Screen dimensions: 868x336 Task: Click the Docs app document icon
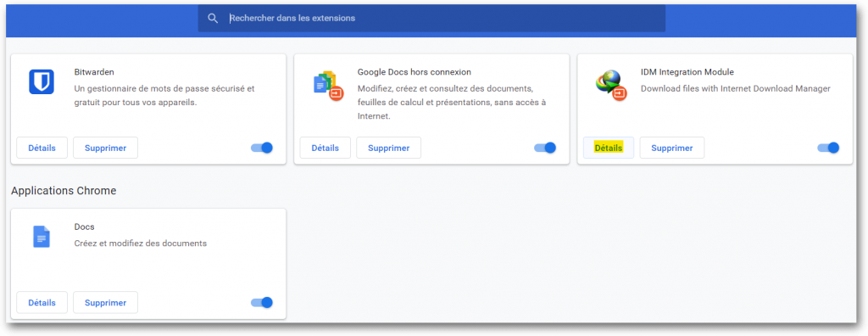tap(42, 237)
